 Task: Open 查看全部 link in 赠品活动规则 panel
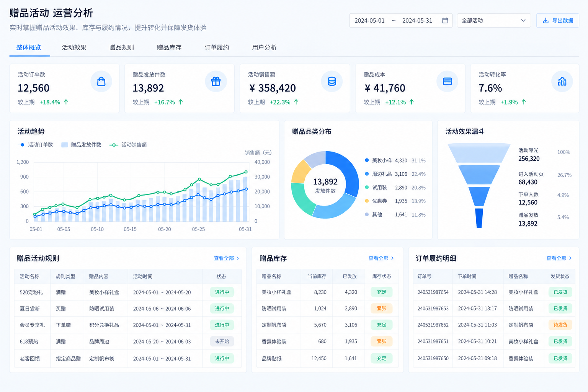pyautogui.click(x=227, y=258)
